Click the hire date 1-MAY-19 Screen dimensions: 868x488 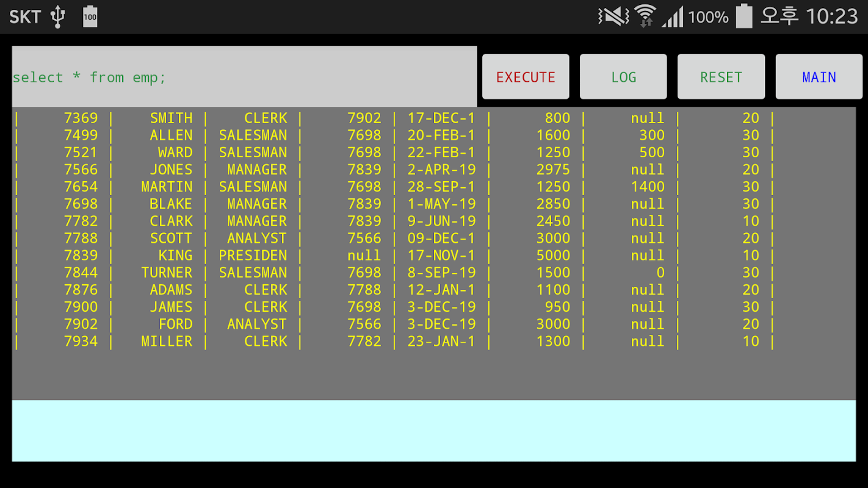(x=441, y=204)
